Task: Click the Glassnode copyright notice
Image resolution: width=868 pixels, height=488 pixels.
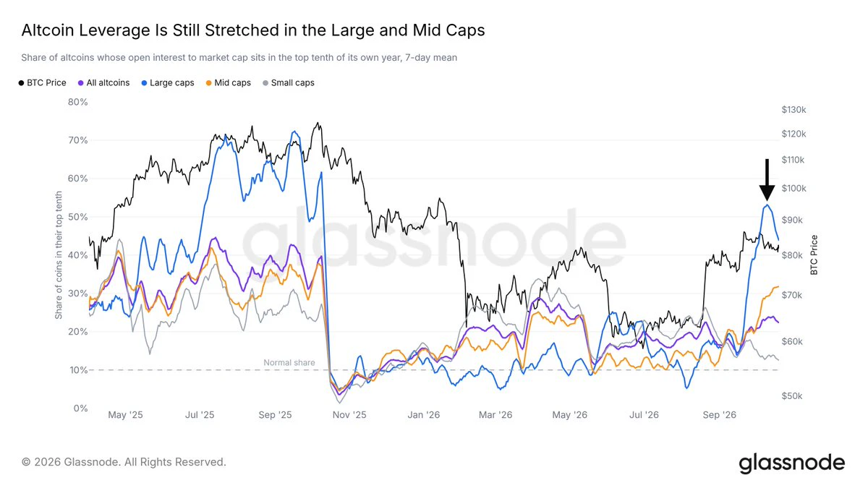Action: click(x=124, y=461)
